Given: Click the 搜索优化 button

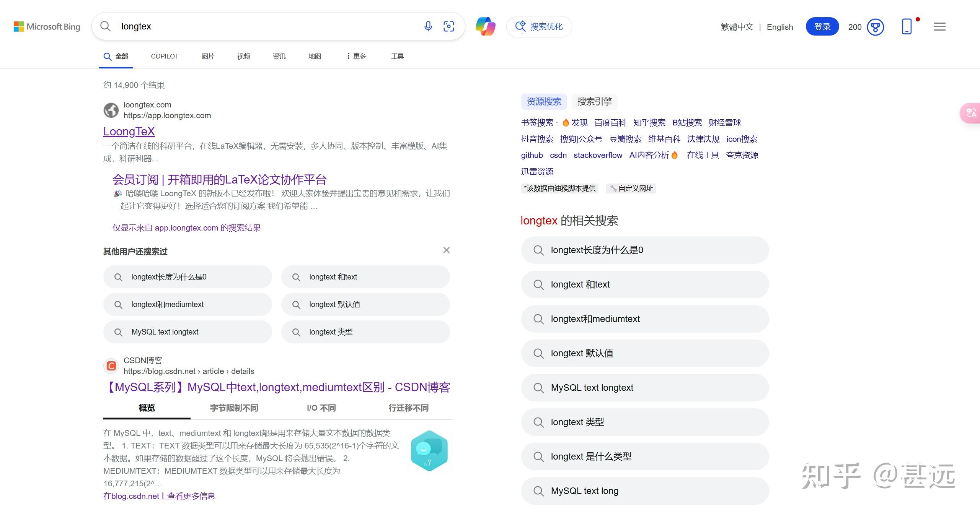Looking at the screenshot, I should tap(539, 27).
